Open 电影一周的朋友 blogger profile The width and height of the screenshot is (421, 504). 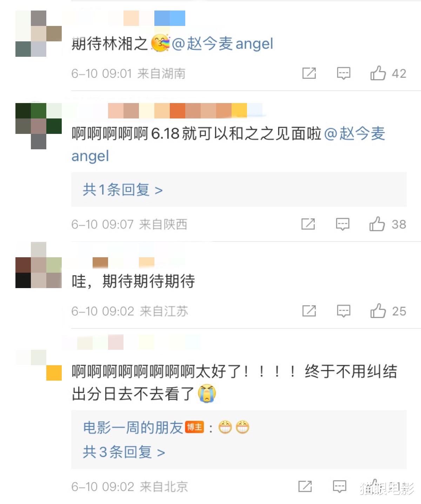[x=133, y=428]
